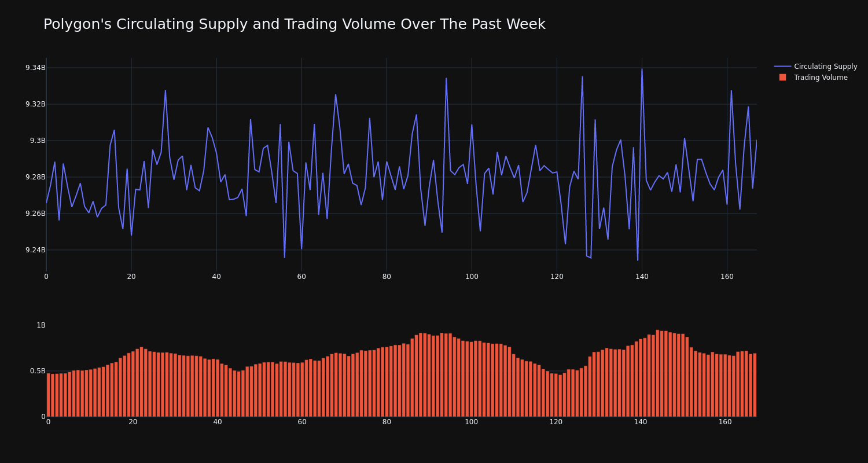Screen dimensions: 868x463
Task: Click x-axis label 20 under volume chart
Action: 133,422
